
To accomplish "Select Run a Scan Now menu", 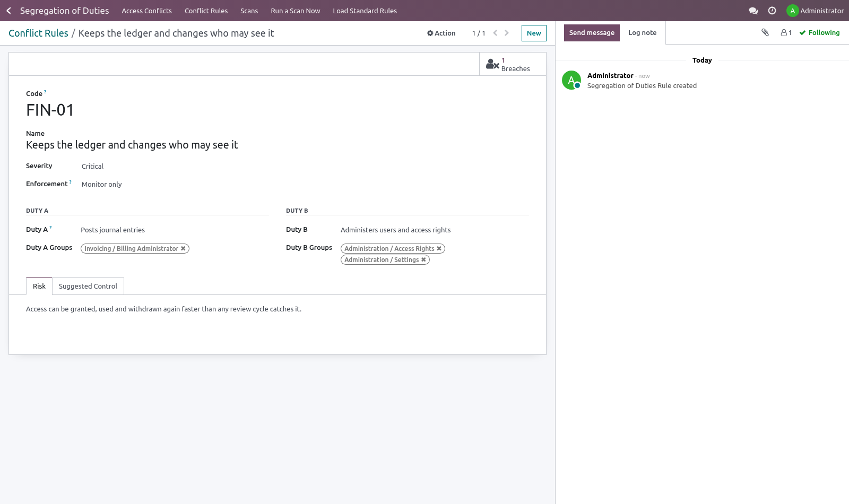I will (x=296, y=11).
